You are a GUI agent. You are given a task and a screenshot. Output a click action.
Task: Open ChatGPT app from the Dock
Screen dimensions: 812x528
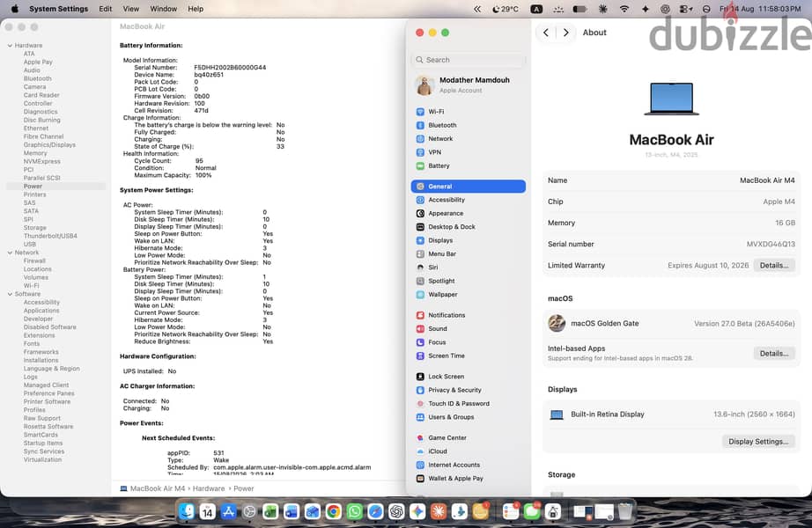pos(396,512)
